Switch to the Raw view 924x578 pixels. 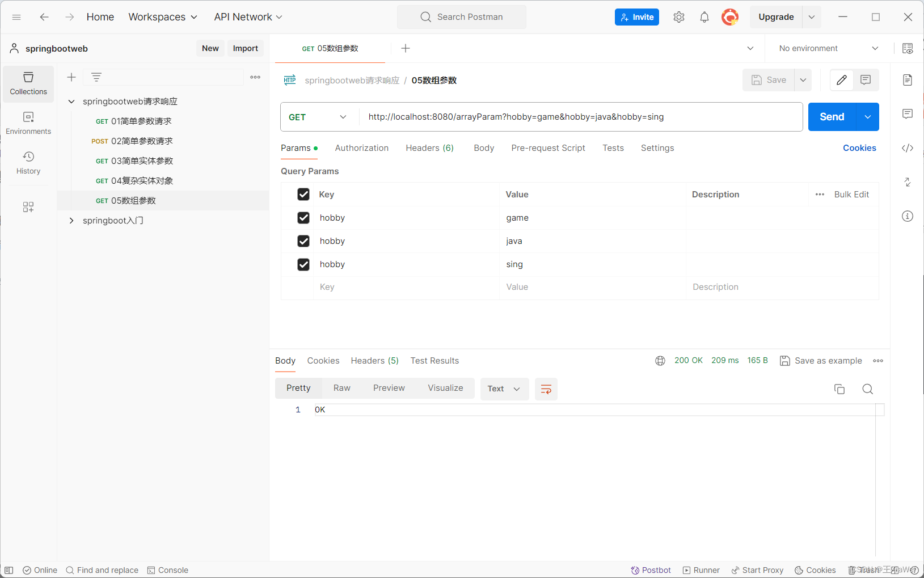click(x=342, y=388)
